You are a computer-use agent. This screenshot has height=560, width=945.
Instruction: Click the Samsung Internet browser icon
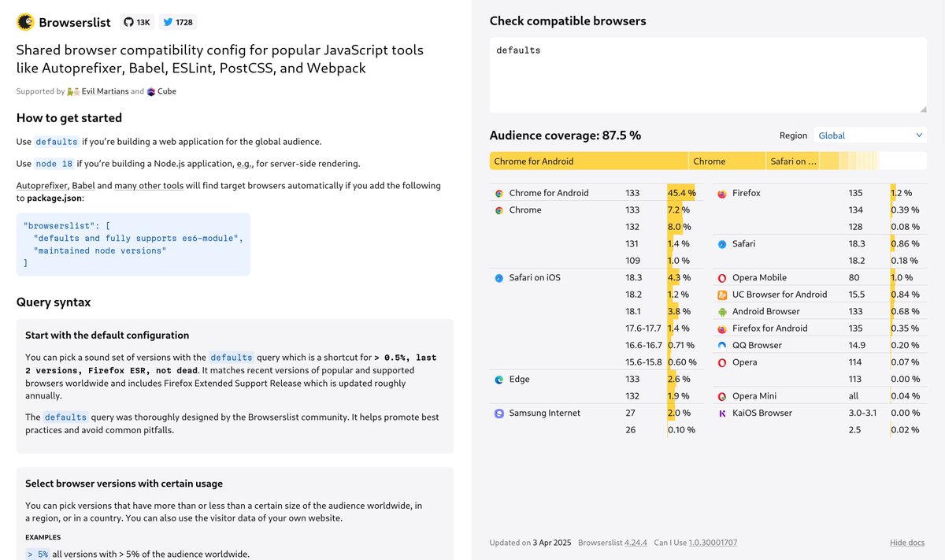tap(498, 413)
